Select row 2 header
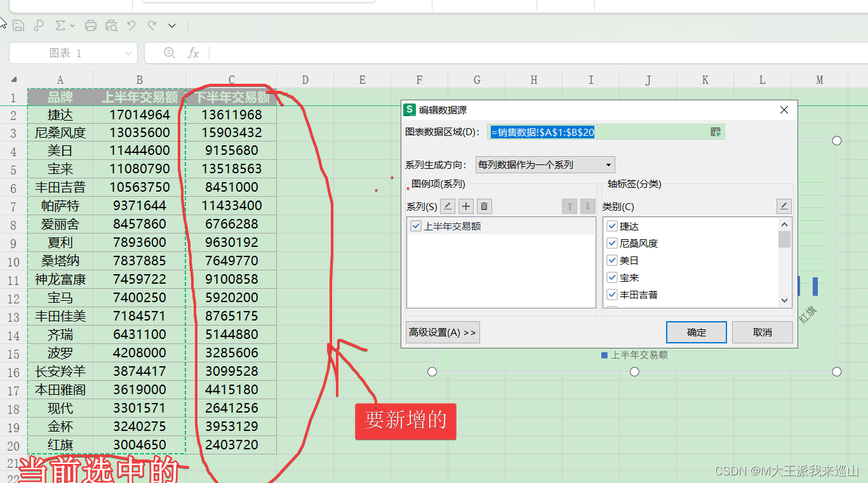The height and width of the screenshot is (483, 868). (x=13, y=115)
